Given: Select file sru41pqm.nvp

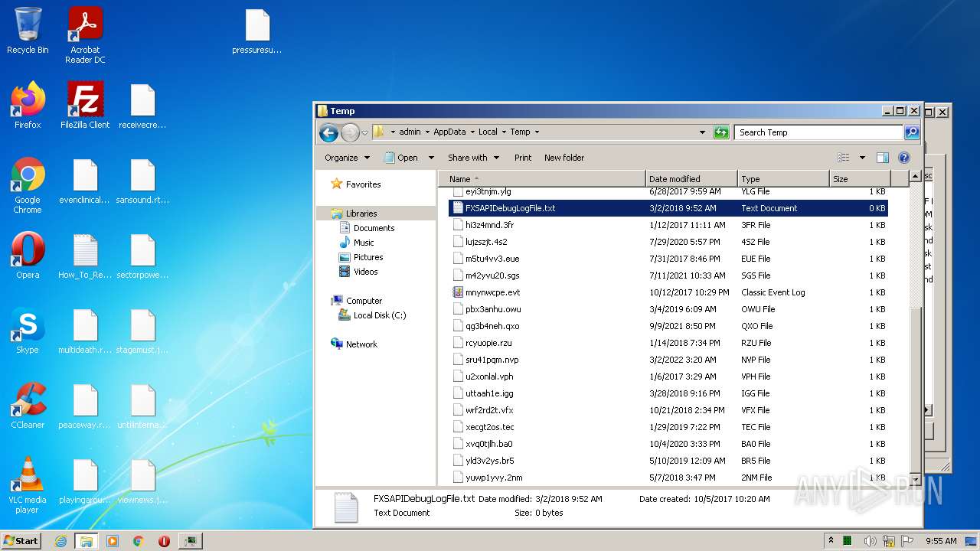Looking at the screenshot, I should tap(668, 360).
